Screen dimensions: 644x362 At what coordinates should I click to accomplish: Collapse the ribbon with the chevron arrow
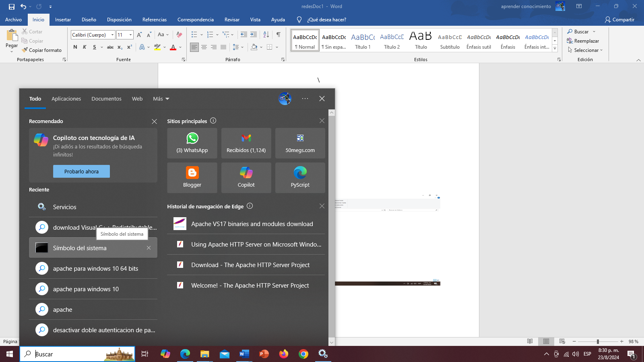tap(638, 60)
